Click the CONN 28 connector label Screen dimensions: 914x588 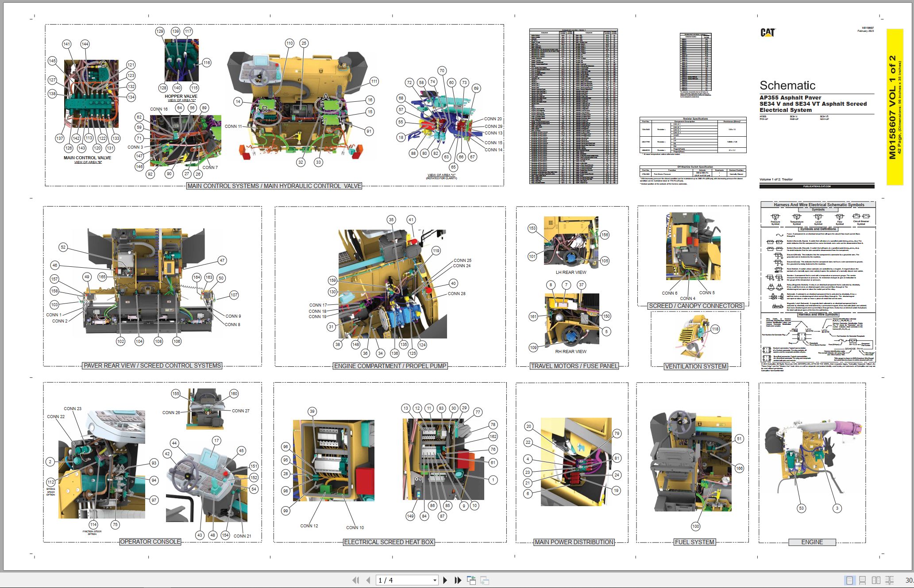pyautogui.click(x=457, y=293)
